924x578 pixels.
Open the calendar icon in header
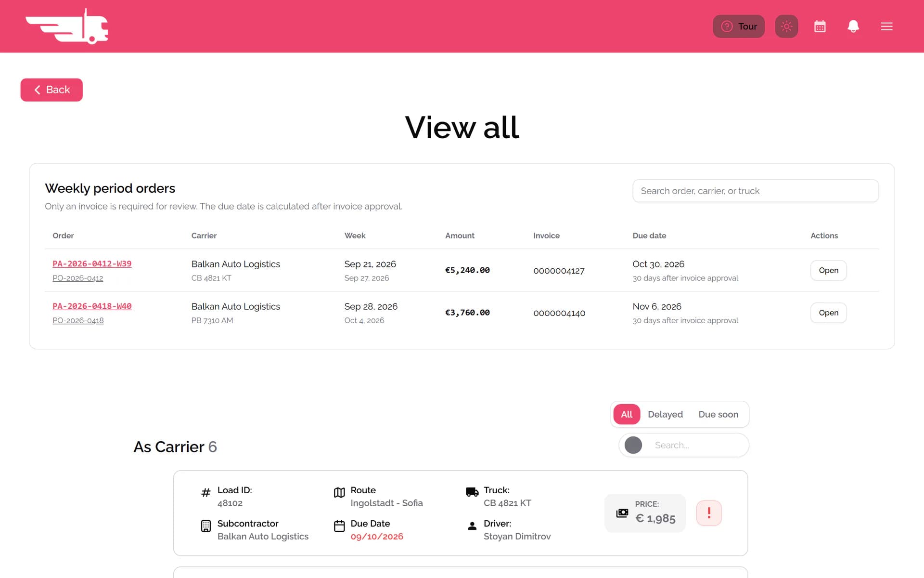(820, 26)
